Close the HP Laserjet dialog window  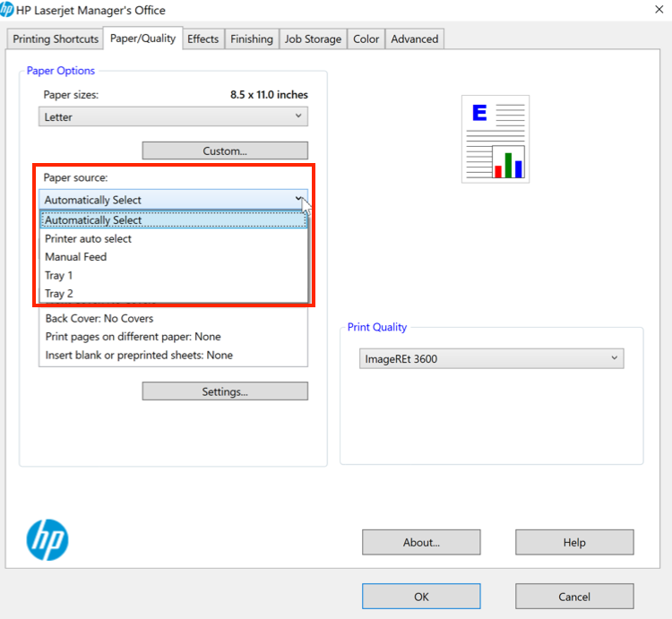click(x=659, y=10)
